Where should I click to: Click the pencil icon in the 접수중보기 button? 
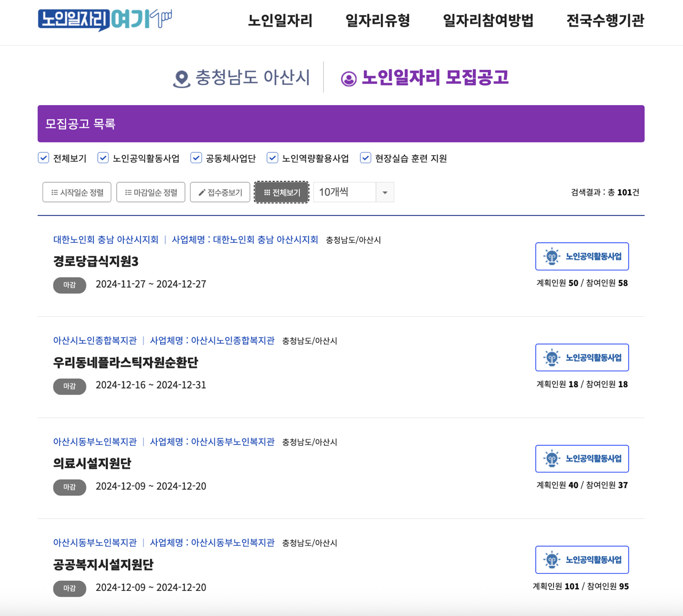point(202,192)
